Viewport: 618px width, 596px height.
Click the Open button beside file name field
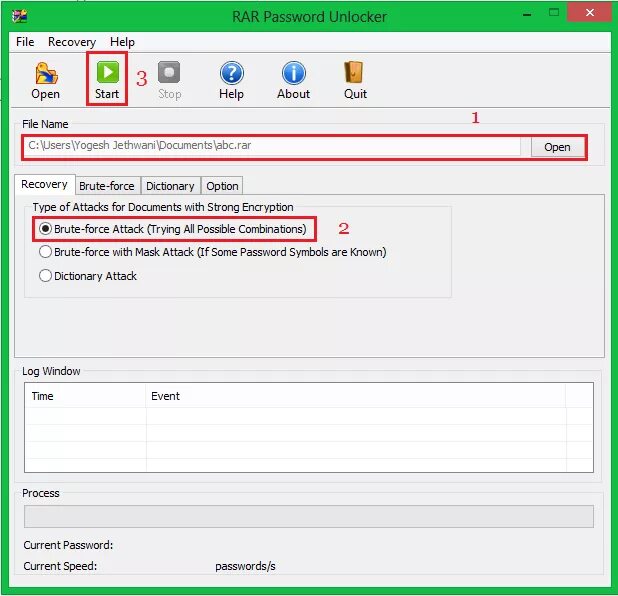[557, 147]
